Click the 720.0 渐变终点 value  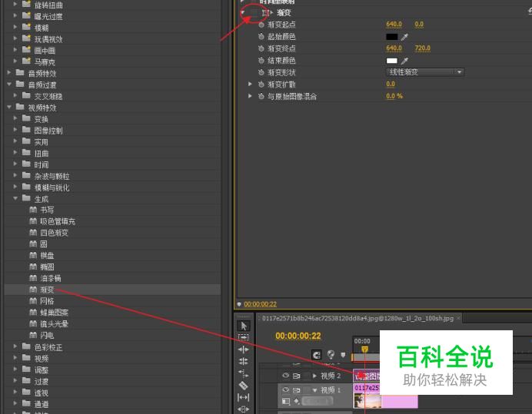point(422,48)
